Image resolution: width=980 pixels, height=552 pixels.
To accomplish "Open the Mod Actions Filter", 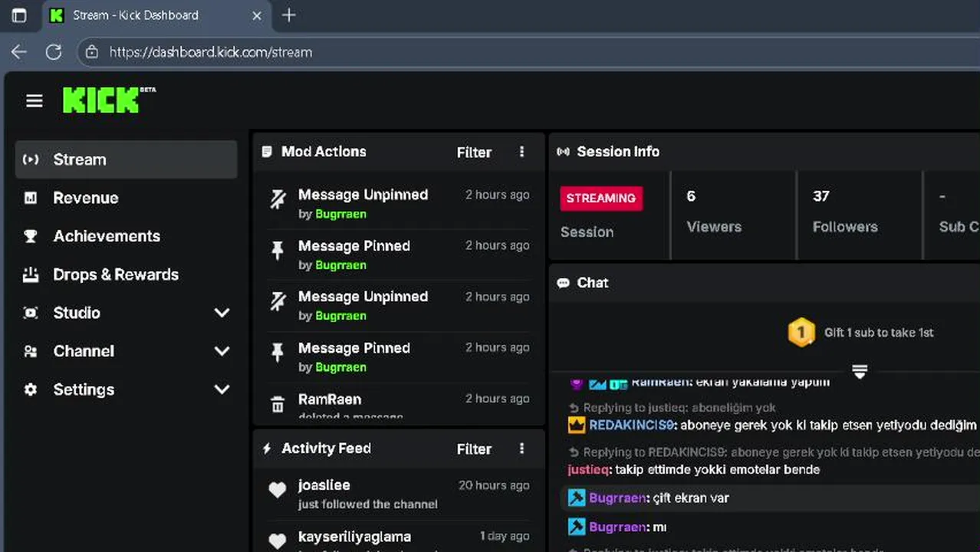I will tap(474, 152).
